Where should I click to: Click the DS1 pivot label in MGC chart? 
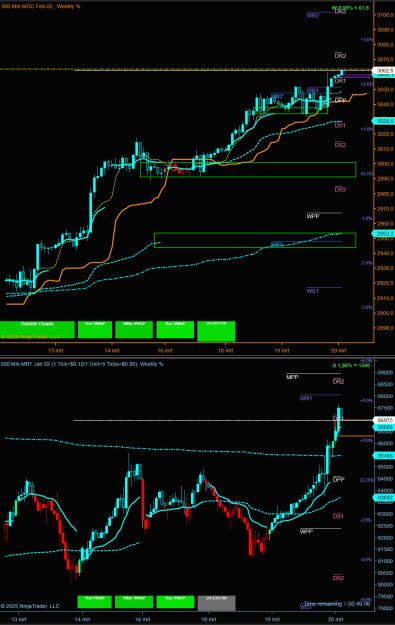(340, 126)
